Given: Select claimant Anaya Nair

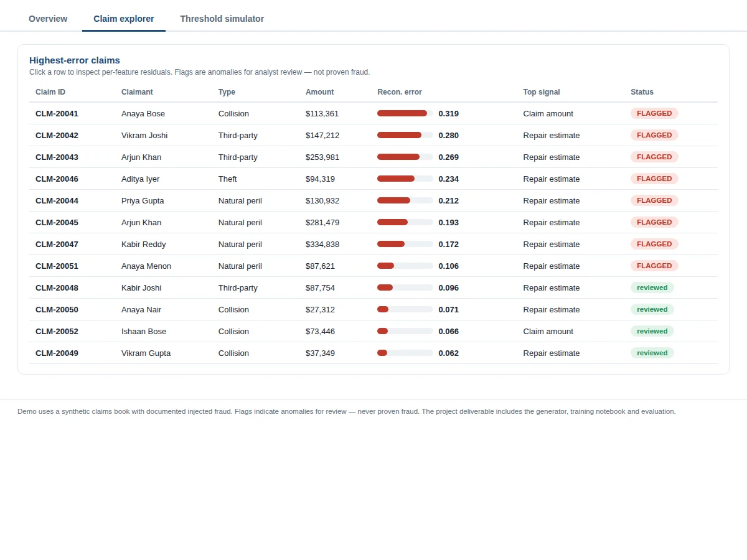Looking at the screenshot, I should [141, 309].
